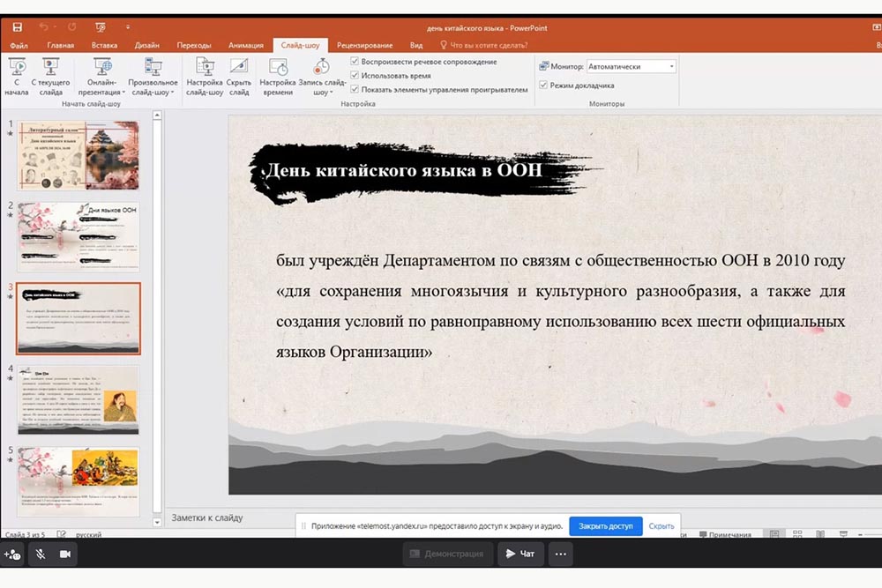Image resolution: width=882 pixels, height=588 pixels.
Task: Click 'Настройка времени' rehearse timings icon
Action: (278, 69)
